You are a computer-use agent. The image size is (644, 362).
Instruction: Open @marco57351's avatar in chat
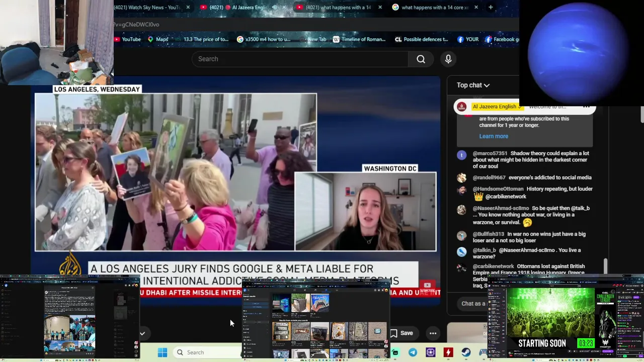(461, 155)
